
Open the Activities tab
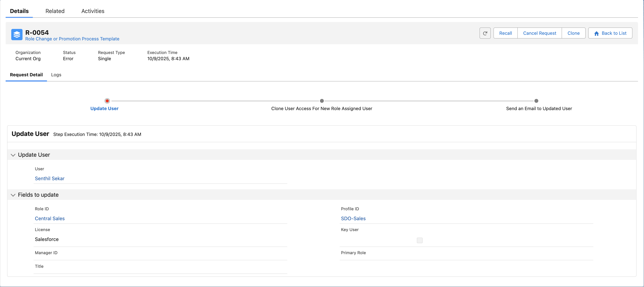coord(93,11)
